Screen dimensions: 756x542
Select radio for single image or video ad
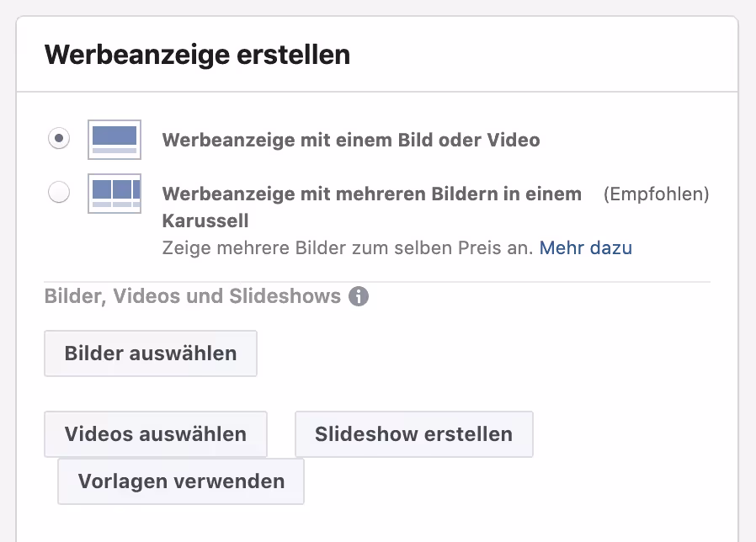59,138
